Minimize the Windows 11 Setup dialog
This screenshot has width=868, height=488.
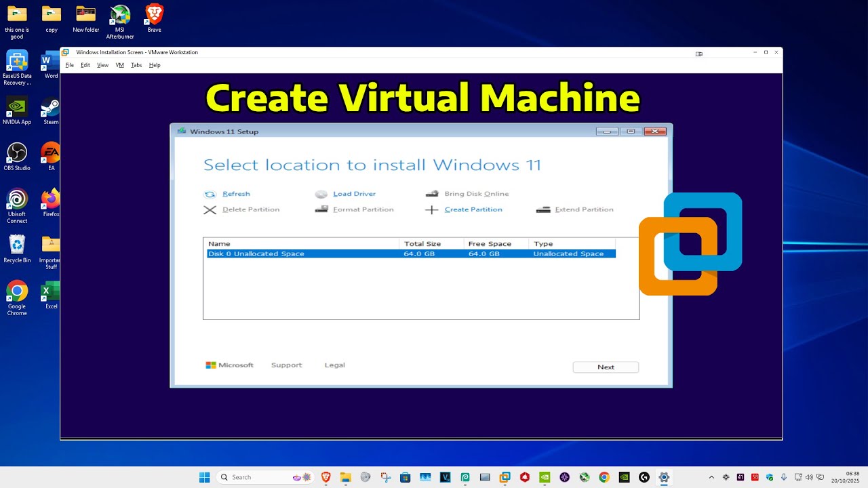pyautogui.click(x=607, y=131)
